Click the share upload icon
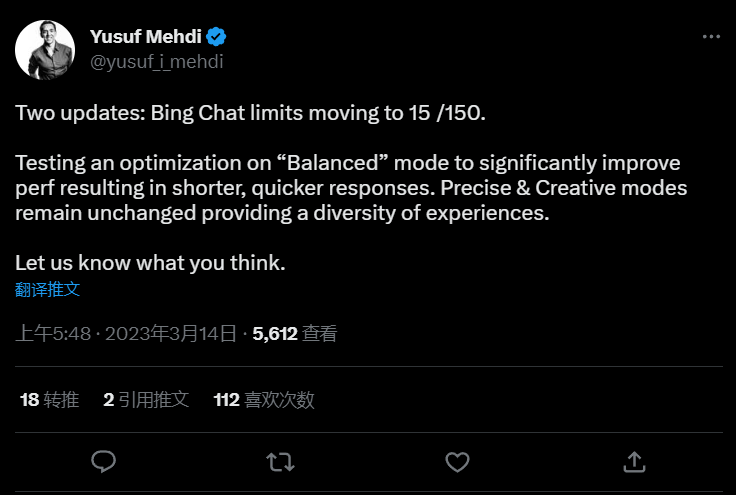 coord(633,461)
